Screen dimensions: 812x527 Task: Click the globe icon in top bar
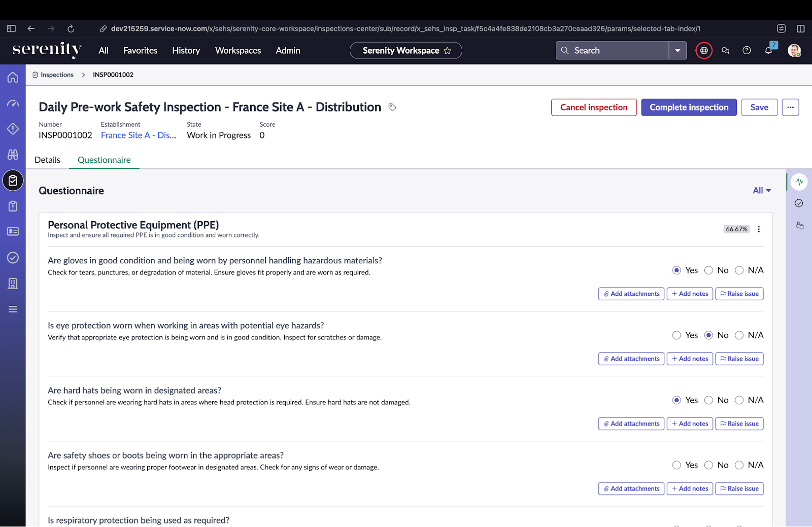click(x=704, y=51)
